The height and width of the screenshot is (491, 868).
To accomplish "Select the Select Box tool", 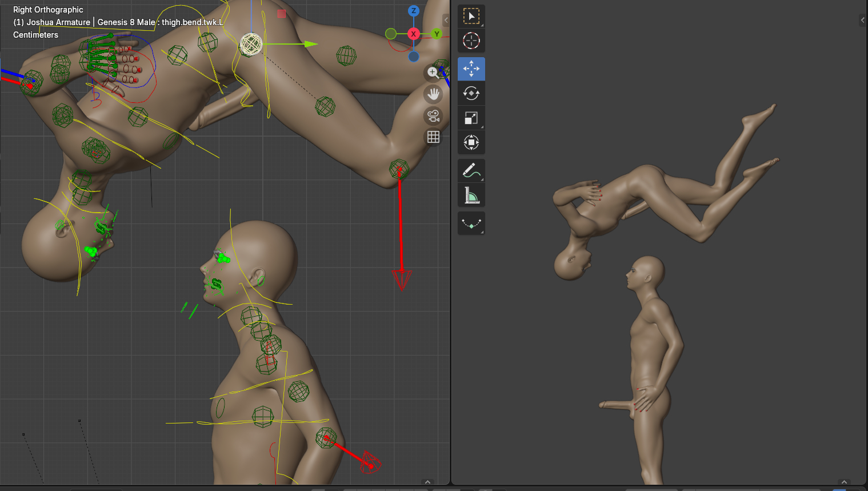I will click(471, 17).
